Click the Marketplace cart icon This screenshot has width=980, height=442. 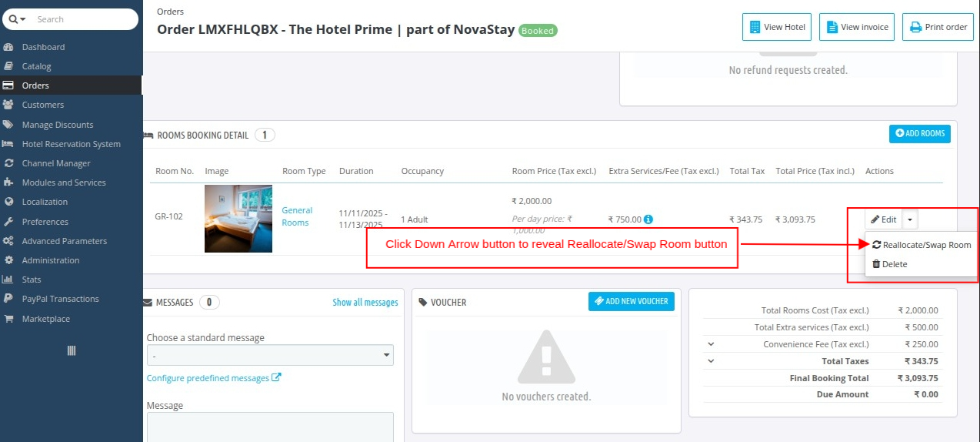point(8,319)
